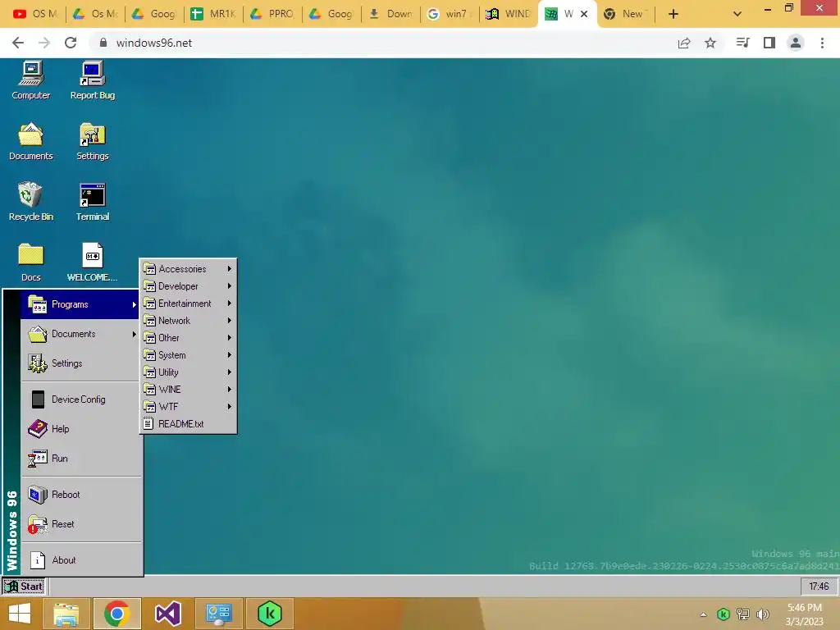Open the Settings desktop shortcut
The height and width of the screenshot is (630, 840).
pyautogui.click(x=93, y=141)
